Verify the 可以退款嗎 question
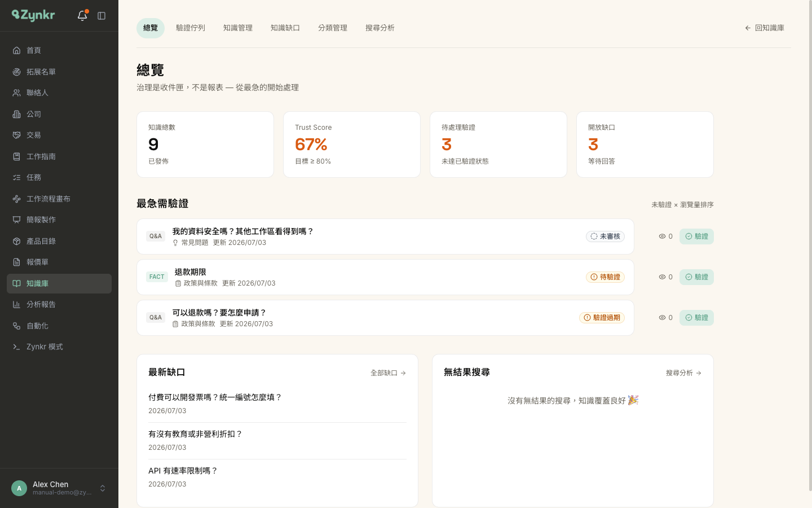Image resolution: width=812 pixels, height=508 pixels. point(696,318)
